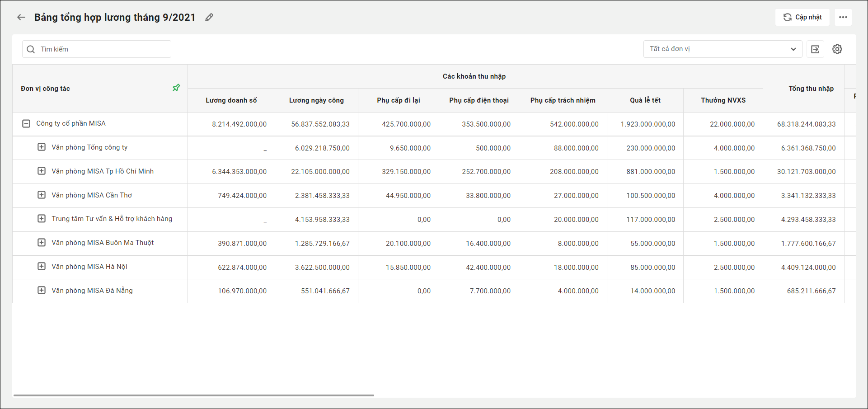Open the Tất cả đơn vị dropdown
Viewport: 868px width, 409px height.
722,49
